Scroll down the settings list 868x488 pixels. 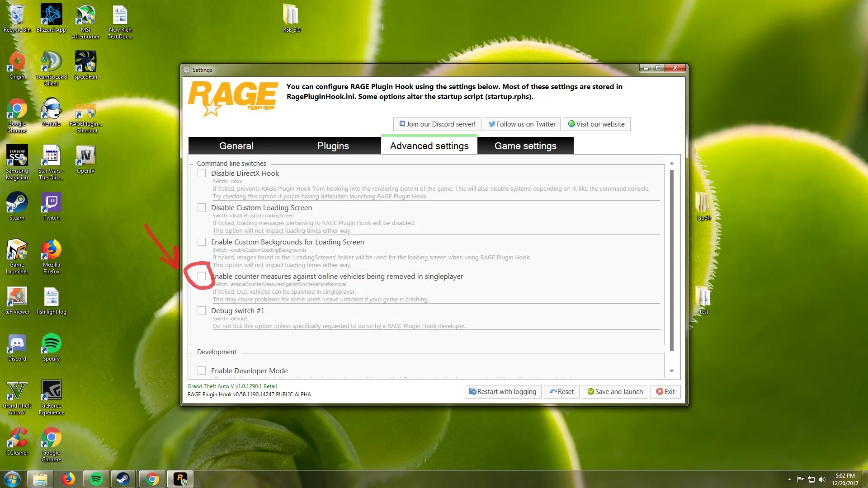pos(672,371)
